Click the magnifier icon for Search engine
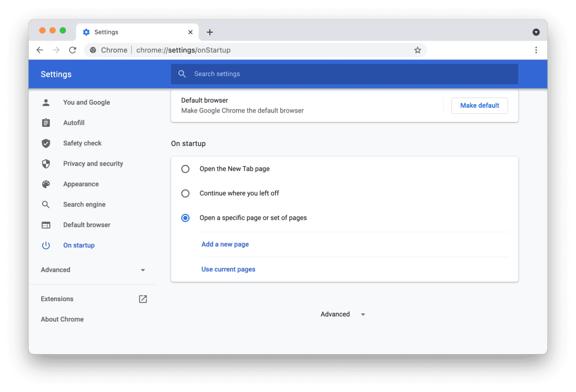This screenshot has width=576, height=392. point(46,205)
